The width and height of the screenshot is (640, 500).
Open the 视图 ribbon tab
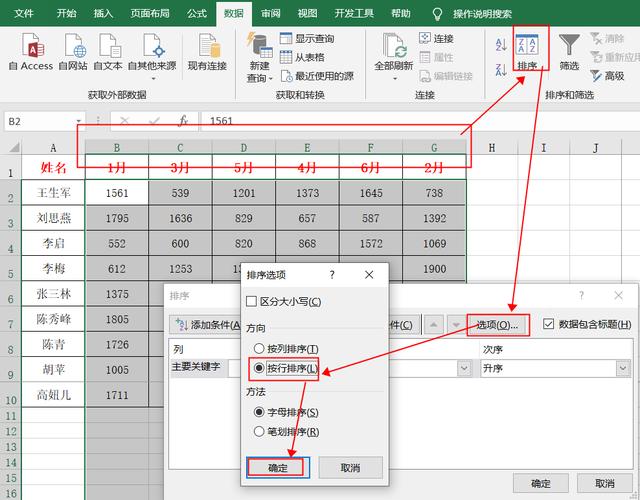coord(307,14)
